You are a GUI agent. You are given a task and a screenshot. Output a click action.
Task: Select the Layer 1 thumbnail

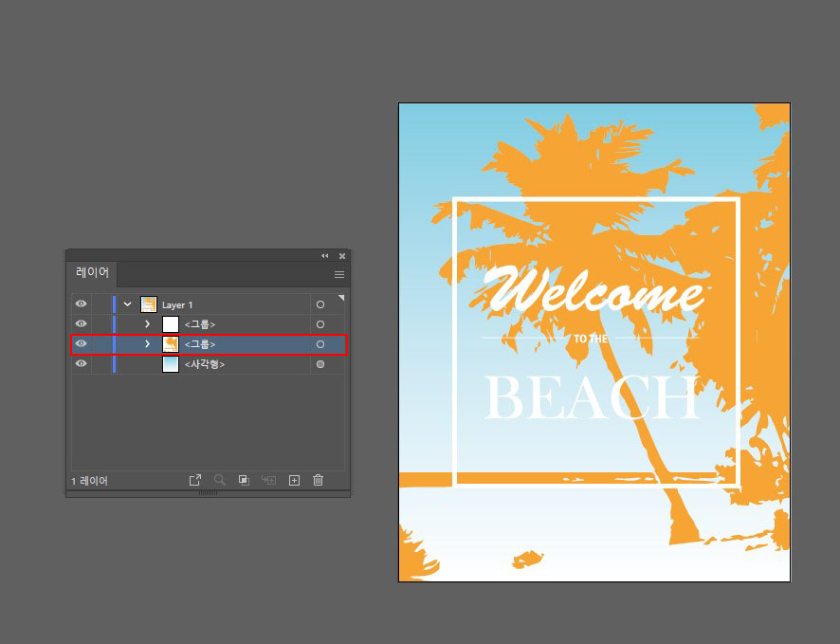[149, 304]
